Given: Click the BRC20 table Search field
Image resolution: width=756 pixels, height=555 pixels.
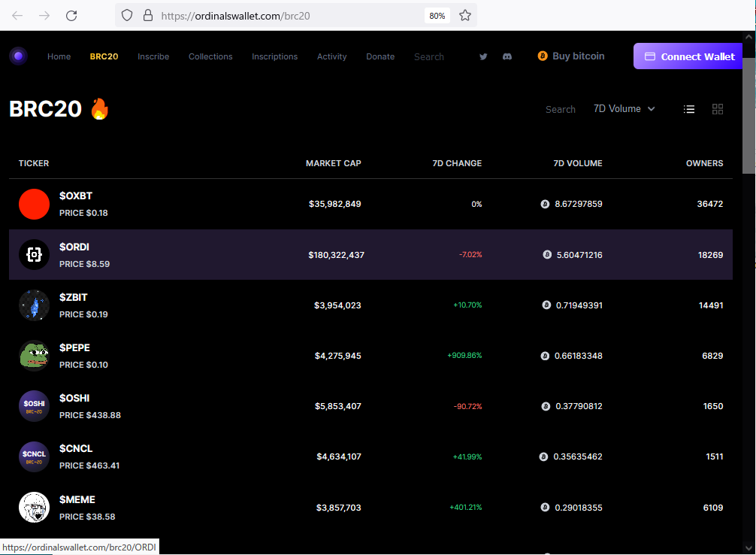Looking at the screenshot, I should (x=560, y=109).
